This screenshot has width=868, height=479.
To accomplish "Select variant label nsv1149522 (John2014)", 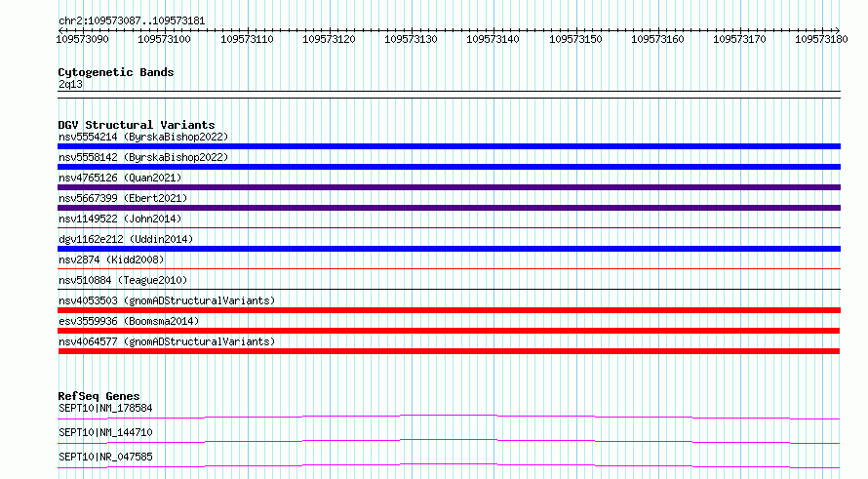I will tap(120, 219).
